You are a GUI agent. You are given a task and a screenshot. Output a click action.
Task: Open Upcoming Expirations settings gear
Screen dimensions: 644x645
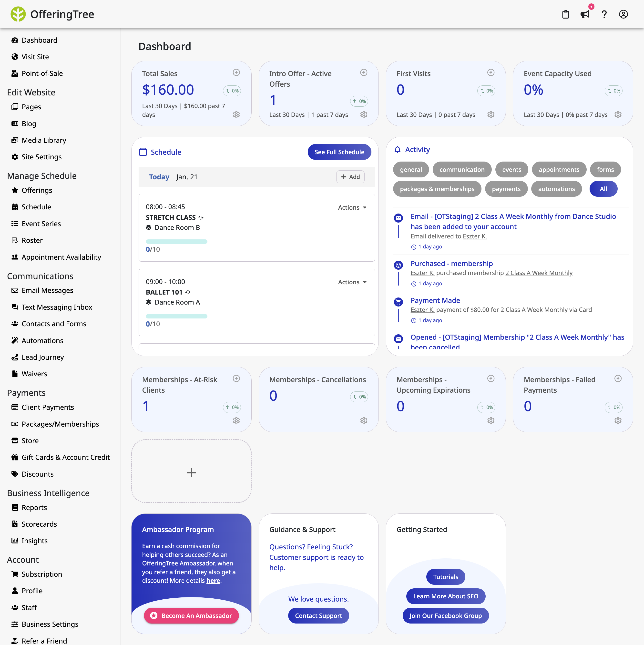coord(491,421)
